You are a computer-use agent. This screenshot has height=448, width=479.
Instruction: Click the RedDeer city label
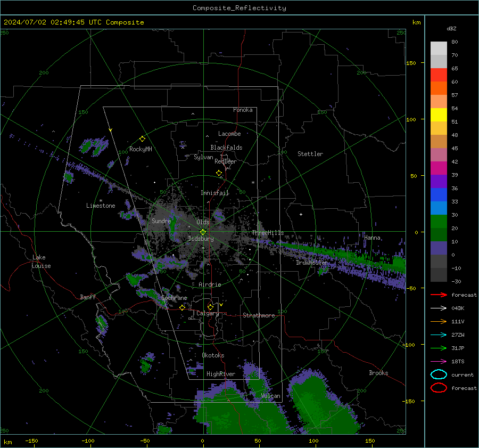tap(226, 161)
